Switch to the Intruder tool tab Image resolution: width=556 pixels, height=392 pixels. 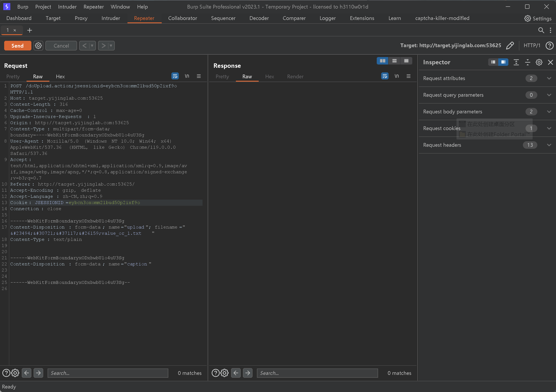click(111, 18)
